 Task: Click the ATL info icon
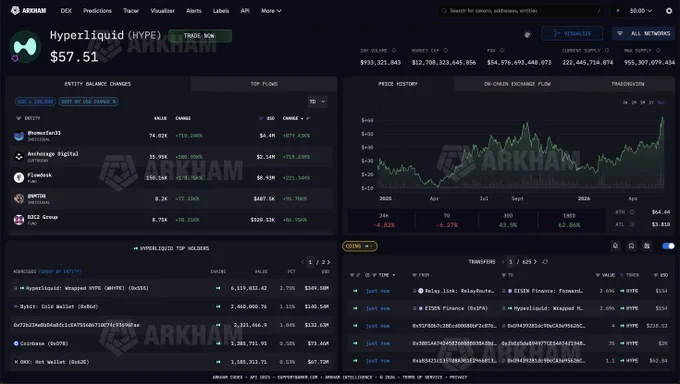click(632, 224)
